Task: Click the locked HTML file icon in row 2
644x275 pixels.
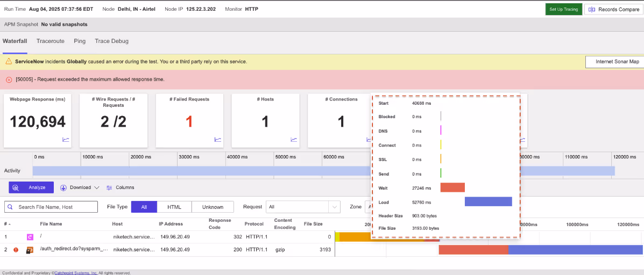Action: click(x=30, y=250)
